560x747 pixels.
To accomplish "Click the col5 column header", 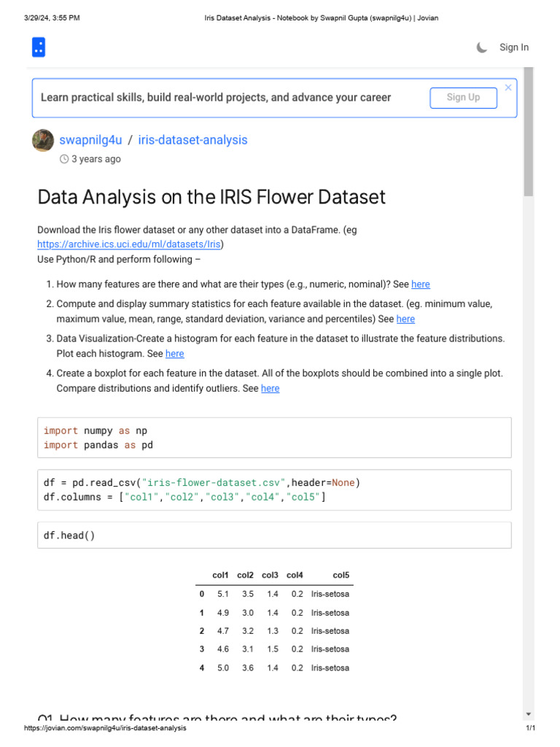I will click(341, 576).
